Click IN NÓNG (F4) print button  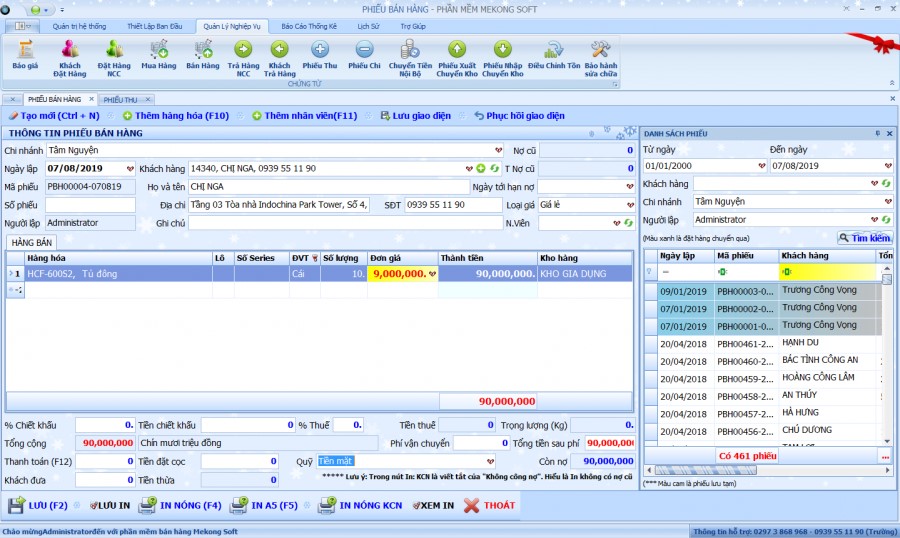[x=180, y=505]
